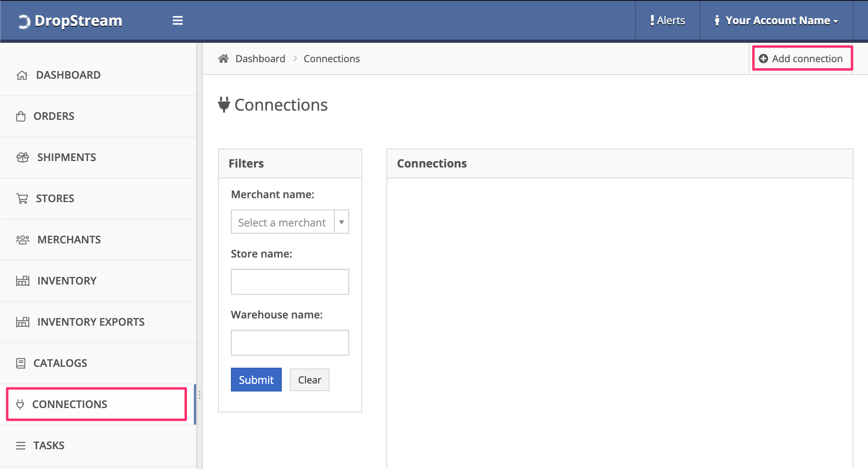This screenshot has height=469, width=868.
Task: Click the merchant dropdown arrow
Action: 342,222
